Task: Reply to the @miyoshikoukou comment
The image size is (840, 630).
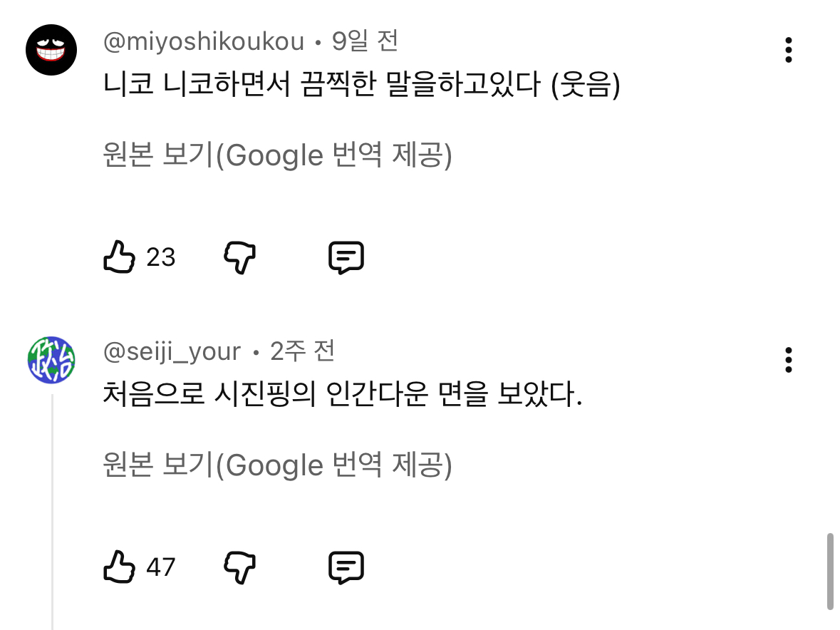Action: (x=346, y=257)
